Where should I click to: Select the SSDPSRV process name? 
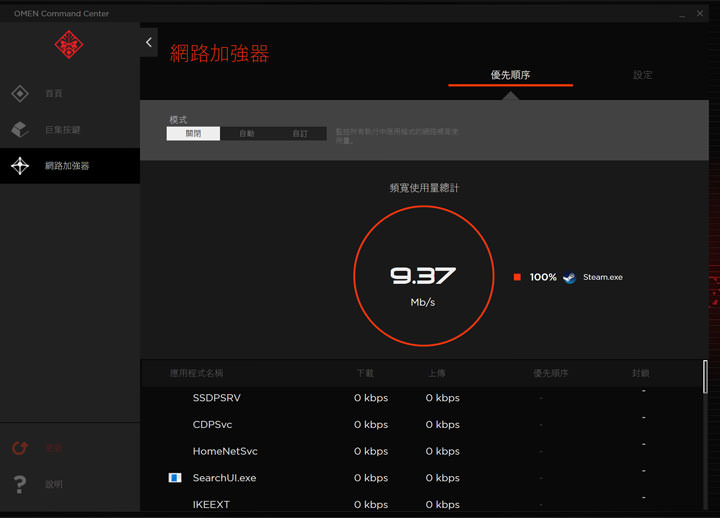(216, 398)
